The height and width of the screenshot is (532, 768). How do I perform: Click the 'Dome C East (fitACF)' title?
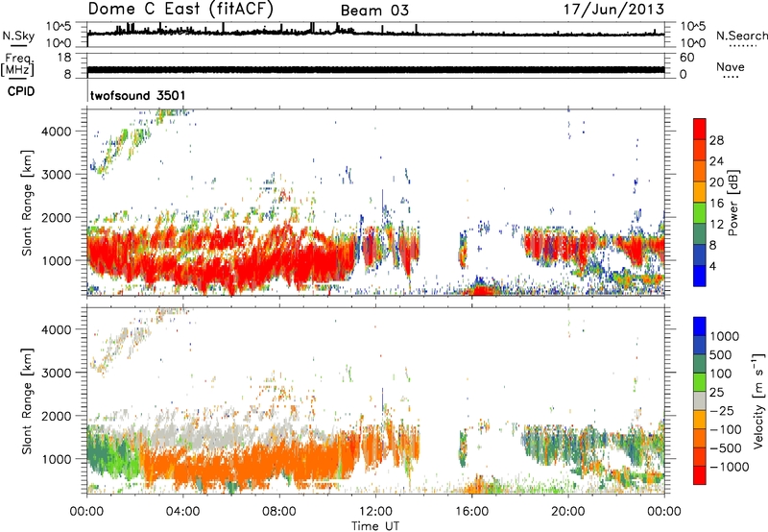pos(180,10)
